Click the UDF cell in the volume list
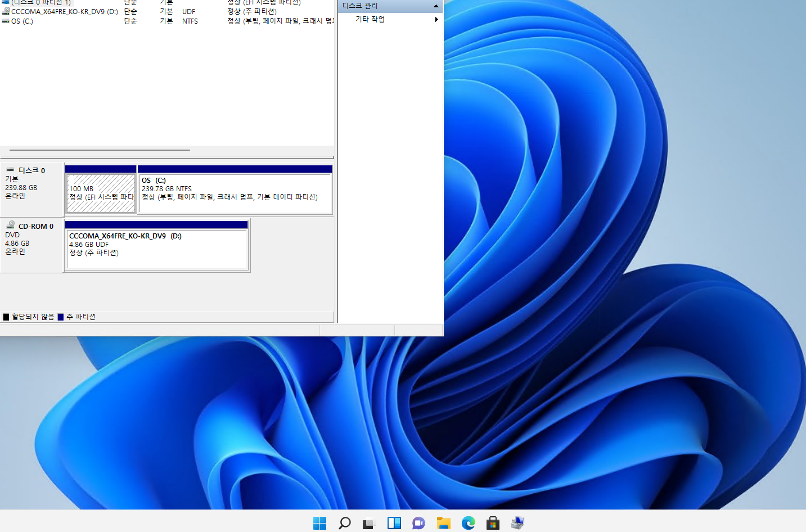 (188, 11)
